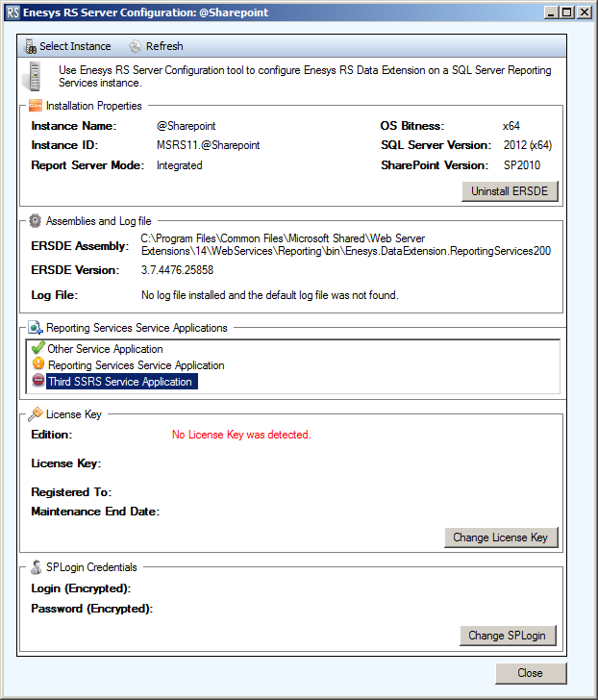The width and height of the screenshot is (598, 700).
Task: Click the Refresh toolbar icon
Action: [x=135, y=46]
